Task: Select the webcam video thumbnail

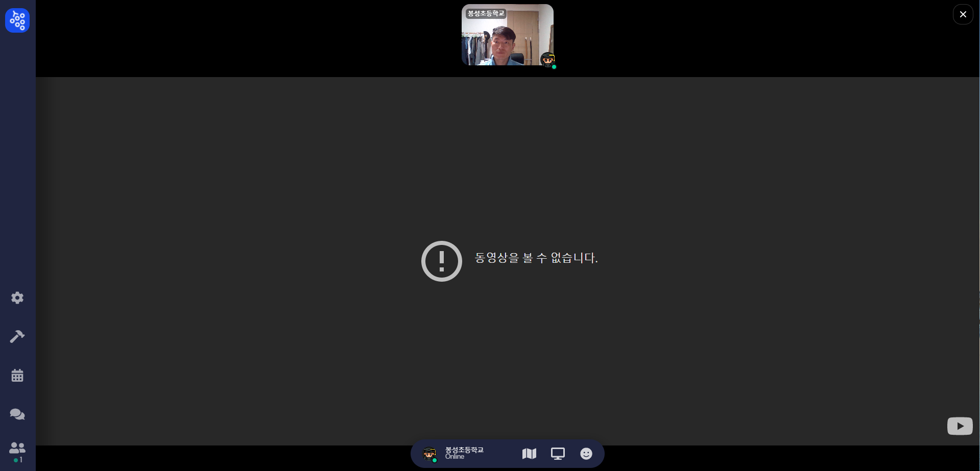Action: (x=508, y=35)
